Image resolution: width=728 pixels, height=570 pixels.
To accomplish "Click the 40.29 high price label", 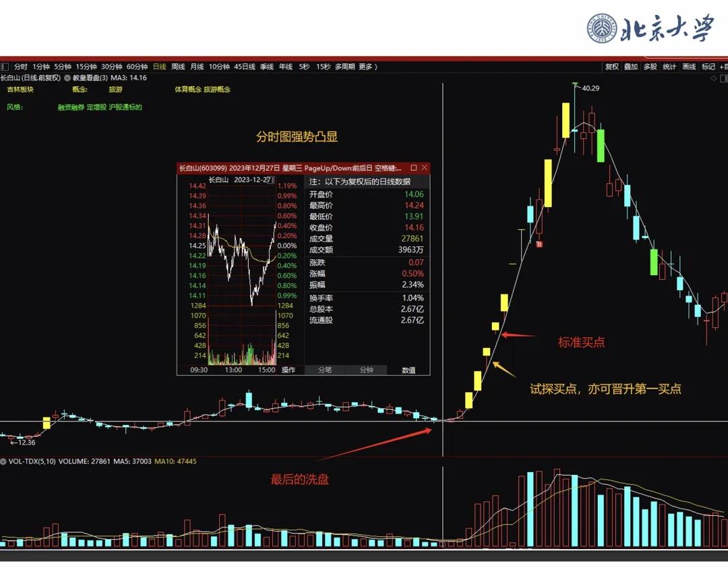I will click(590, 88).
